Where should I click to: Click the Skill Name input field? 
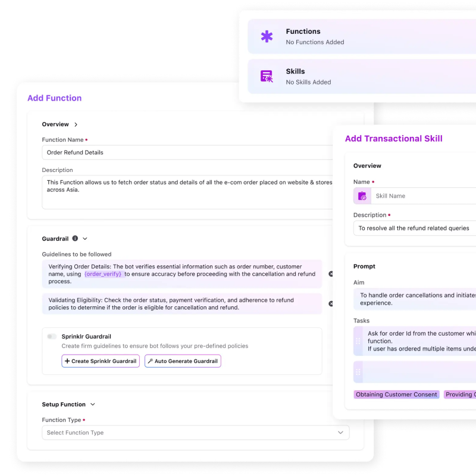(x=424, y=196)
